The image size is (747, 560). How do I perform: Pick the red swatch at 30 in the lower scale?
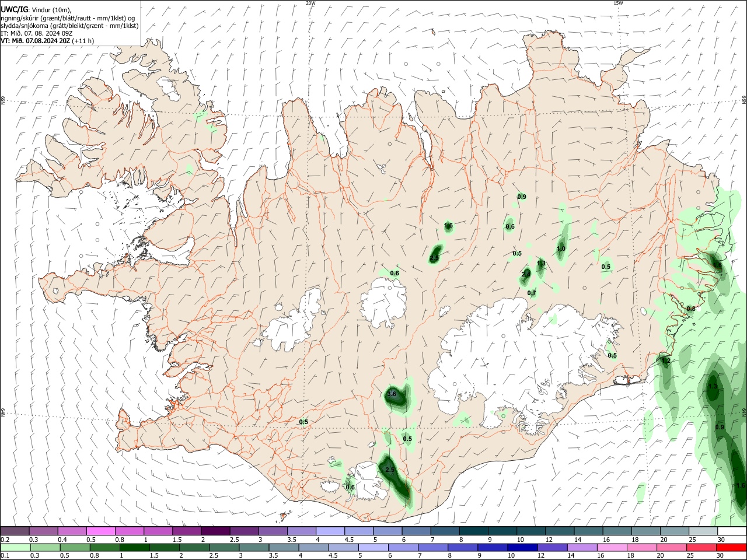point(731,547)
